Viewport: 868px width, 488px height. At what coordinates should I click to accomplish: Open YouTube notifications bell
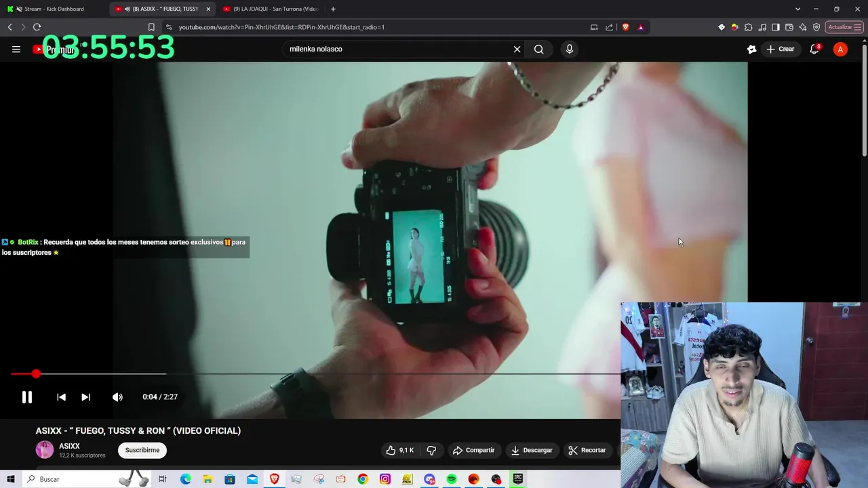coord(814,49)
